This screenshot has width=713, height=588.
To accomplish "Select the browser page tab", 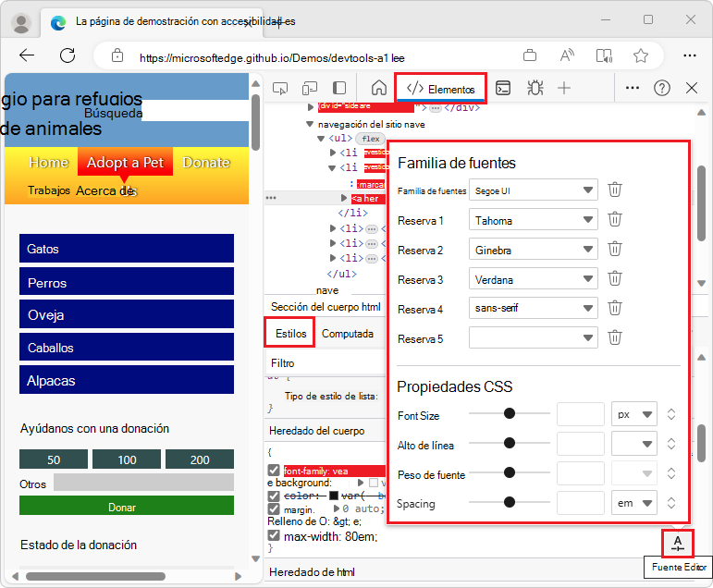I will pos(152,22).
